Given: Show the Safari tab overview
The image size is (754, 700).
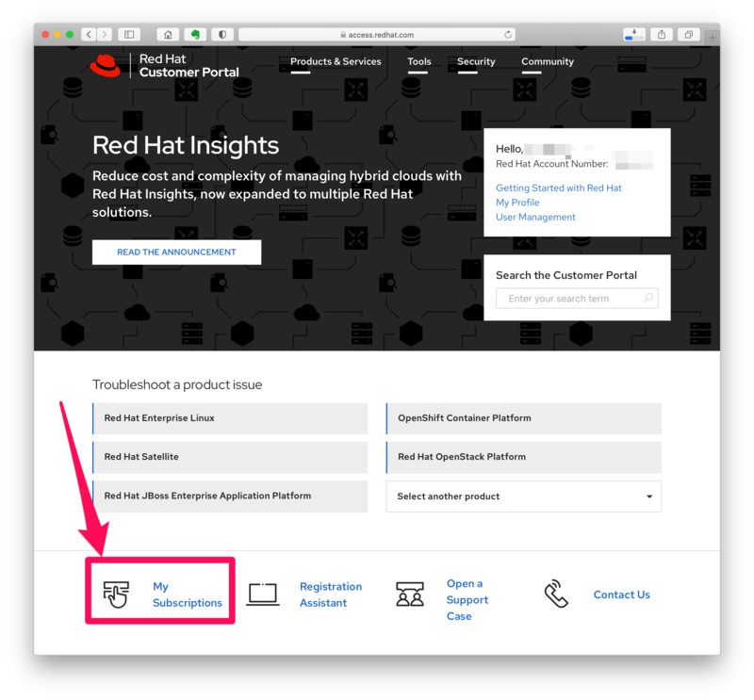Looking at the screenshot, I should (689, 35).
